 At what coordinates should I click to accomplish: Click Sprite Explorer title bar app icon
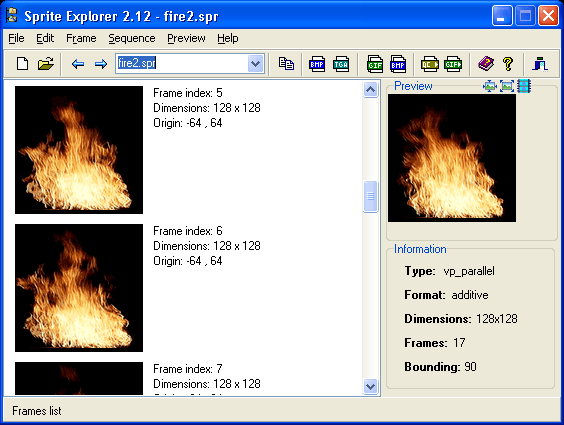(12, 16)
